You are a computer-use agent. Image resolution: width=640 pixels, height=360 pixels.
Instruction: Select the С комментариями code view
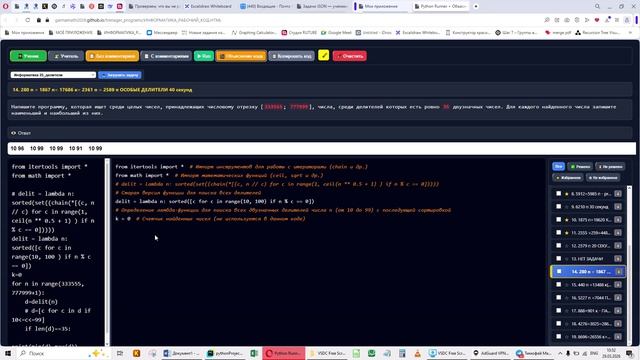tap(166, 56)
